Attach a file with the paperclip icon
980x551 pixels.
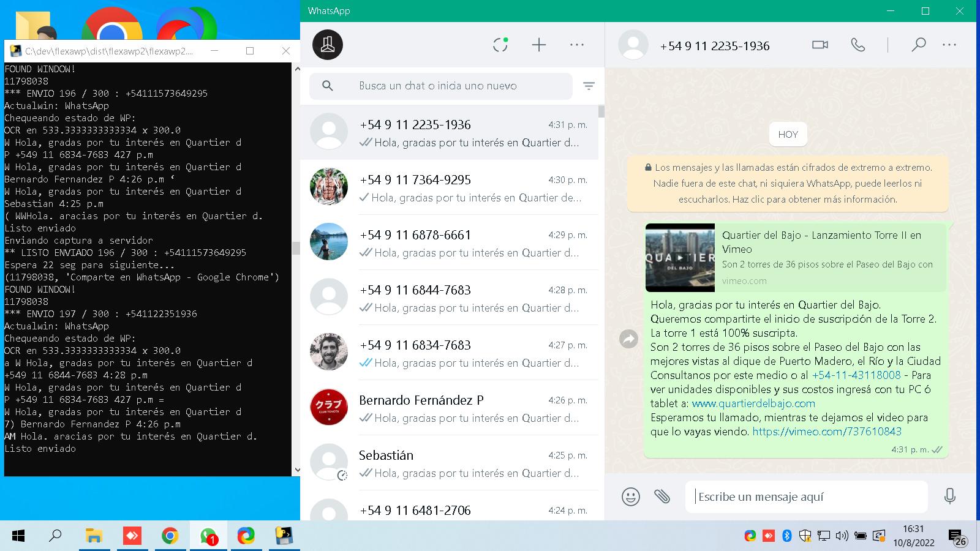pos(662,496)
